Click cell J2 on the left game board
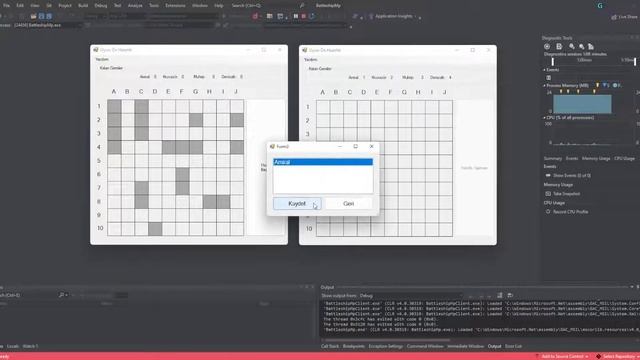The image size is (640, 360). pyautogui.click(x=237, y=120)
